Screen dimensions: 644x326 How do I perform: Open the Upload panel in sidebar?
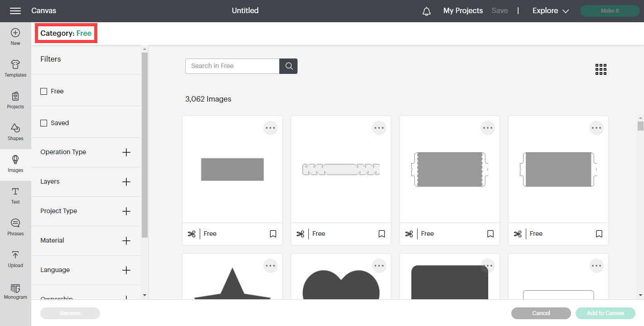pyautogui.click(x=15, y=259)
